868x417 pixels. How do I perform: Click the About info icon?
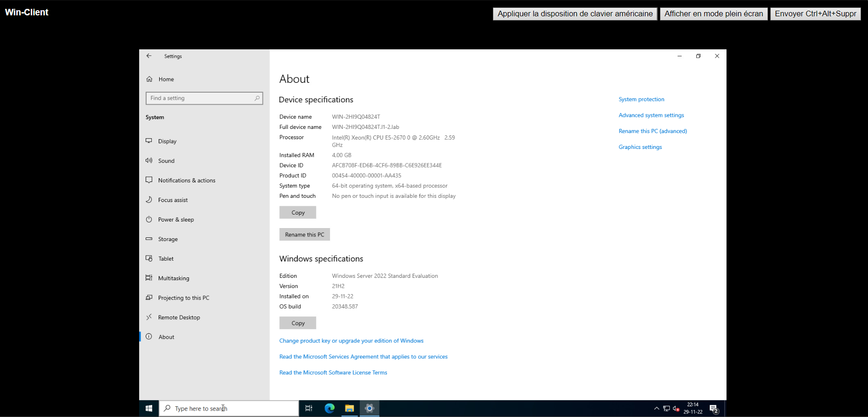[149, 336]
